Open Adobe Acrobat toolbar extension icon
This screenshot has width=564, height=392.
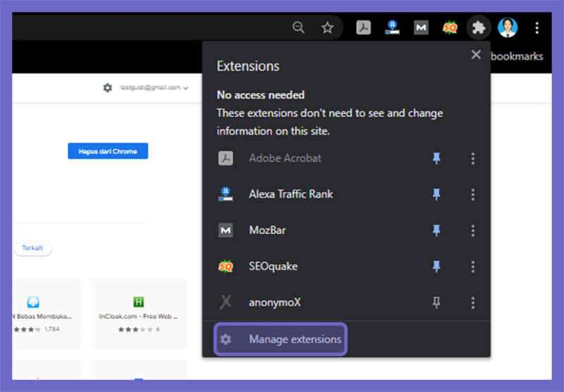[x=363, y=27]
